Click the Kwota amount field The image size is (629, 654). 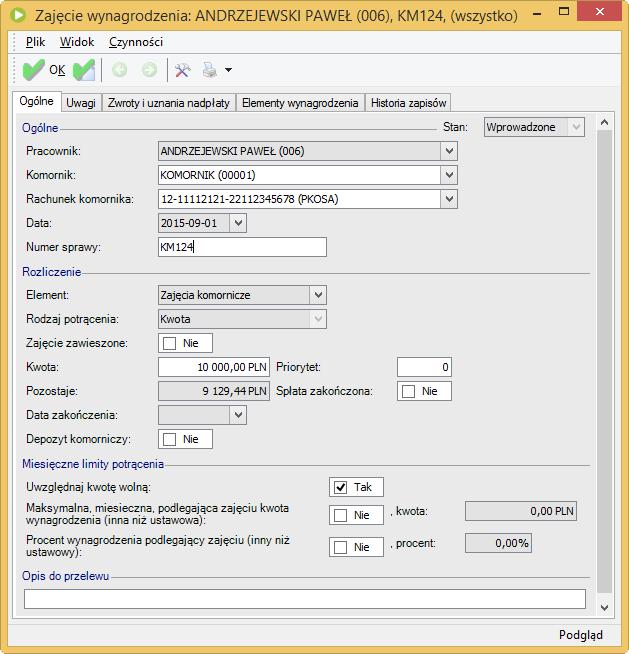pyautogui.click(x=214, y=367)
